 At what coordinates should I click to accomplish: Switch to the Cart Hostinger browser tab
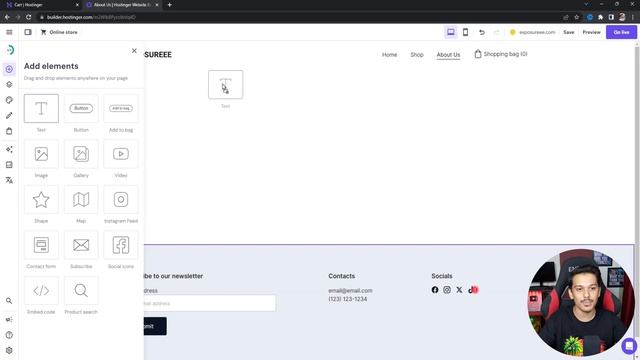[x=43, y=5]
